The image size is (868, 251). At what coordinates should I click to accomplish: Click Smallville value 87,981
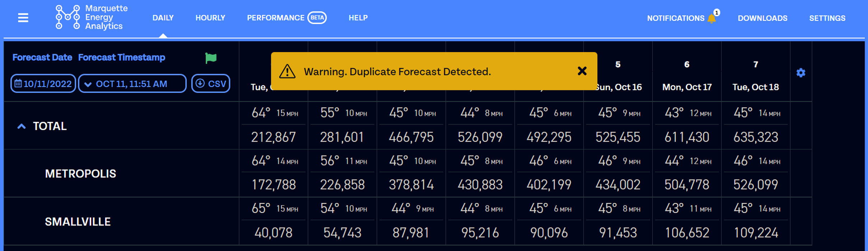coord(411,233)
